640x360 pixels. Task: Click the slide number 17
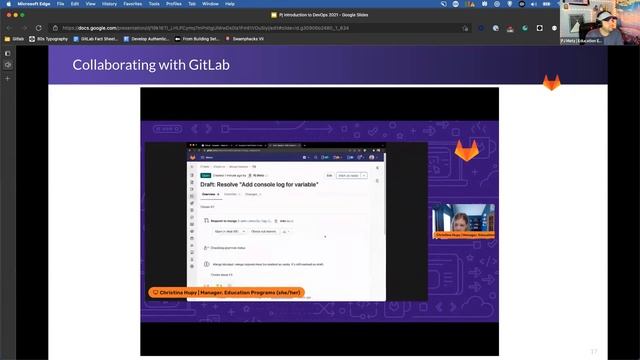594,351
